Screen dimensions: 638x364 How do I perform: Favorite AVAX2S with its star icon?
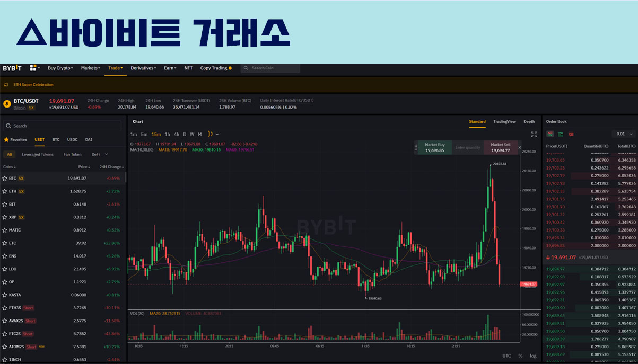point(5,321)
